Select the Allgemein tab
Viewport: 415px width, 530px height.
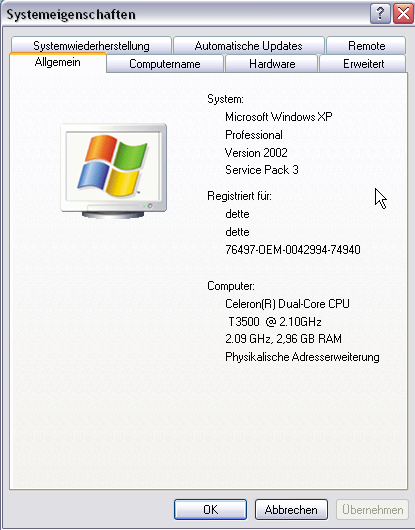click(x=58, y=62)
